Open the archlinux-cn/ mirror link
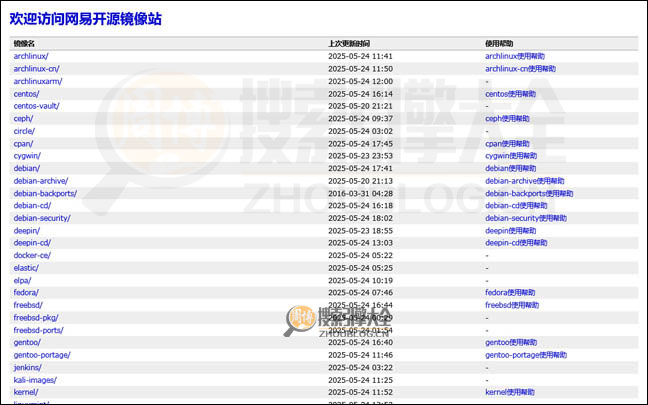The width and height of the screenshot is (648, 405). click(x=36, y=69)
